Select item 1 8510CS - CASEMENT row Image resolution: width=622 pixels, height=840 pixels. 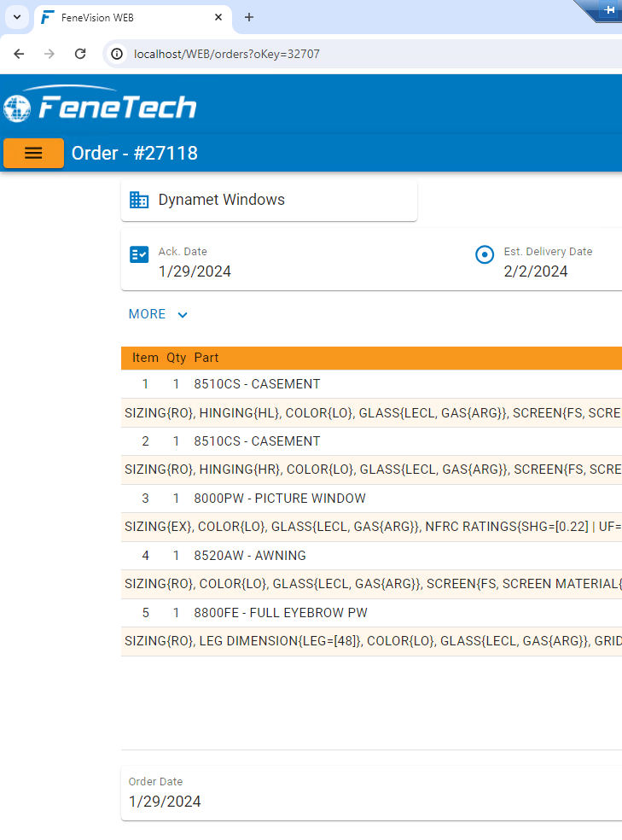[257, 384]
